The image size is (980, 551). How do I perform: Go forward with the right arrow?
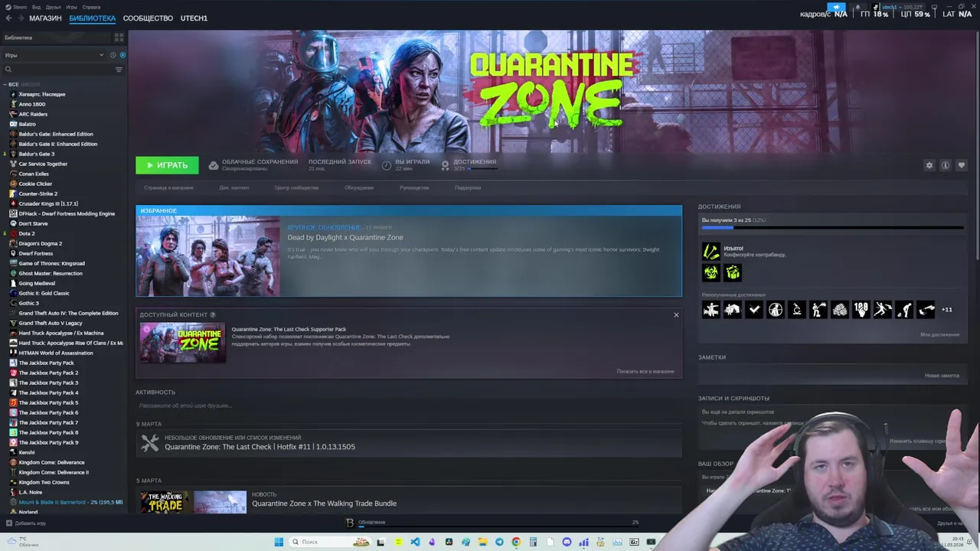[20, 18]
